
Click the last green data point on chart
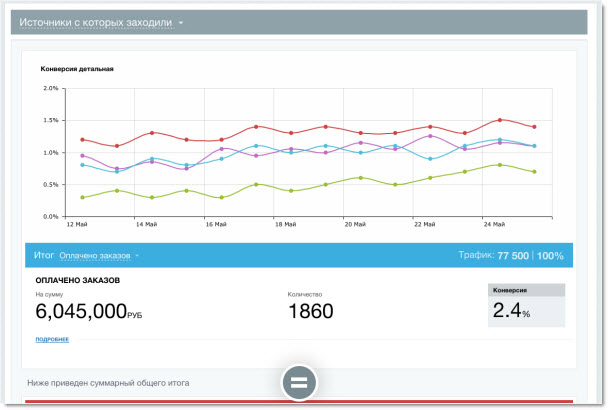[535, 172]
